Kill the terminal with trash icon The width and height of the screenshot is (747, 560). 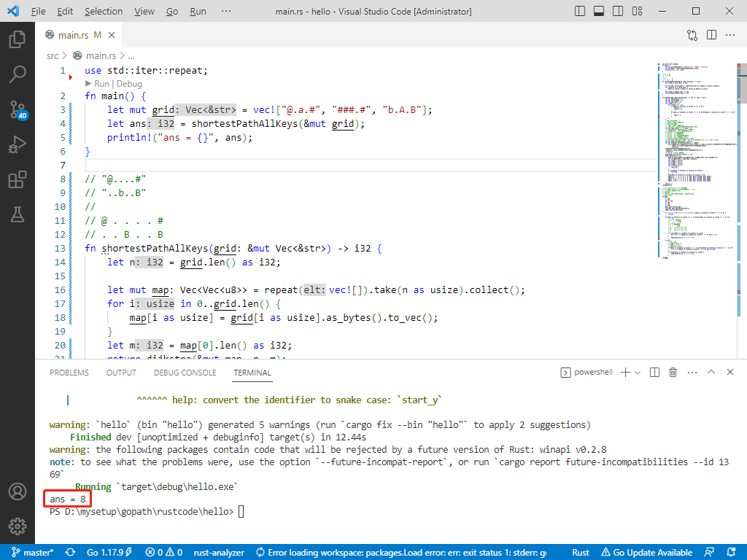[x=673, y=373]
